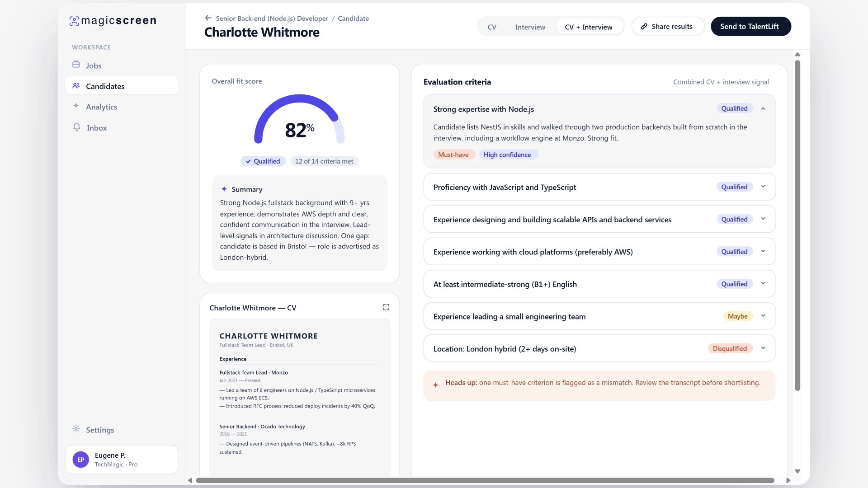Select the CV + Interview tab
Screen dimensions: 868x488
pyautogui.click(x=589, y=27)
